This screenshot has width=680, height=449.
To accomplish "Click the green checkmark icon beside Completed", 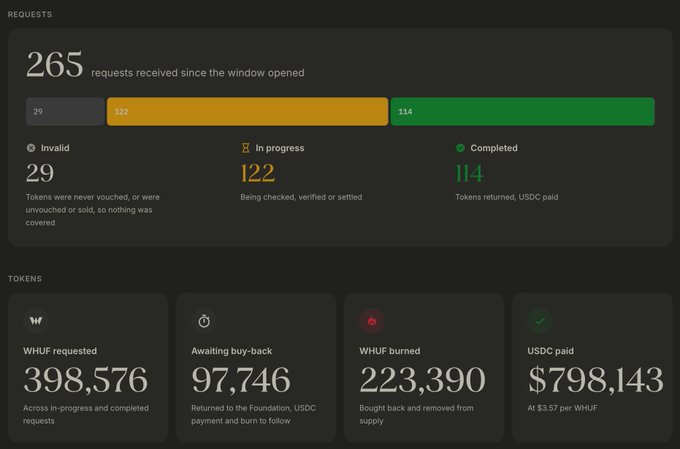I will pyautogui.click(x=460, y=148).
